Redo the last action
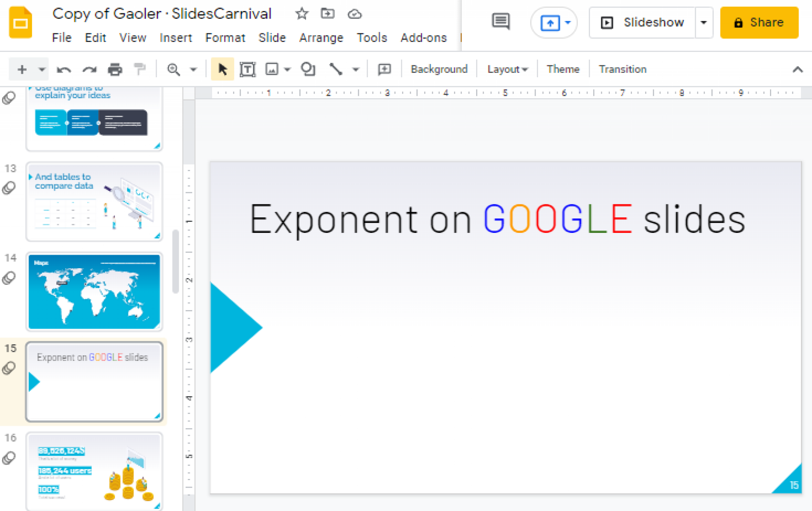812x511 pixels. tap(89, 70)
